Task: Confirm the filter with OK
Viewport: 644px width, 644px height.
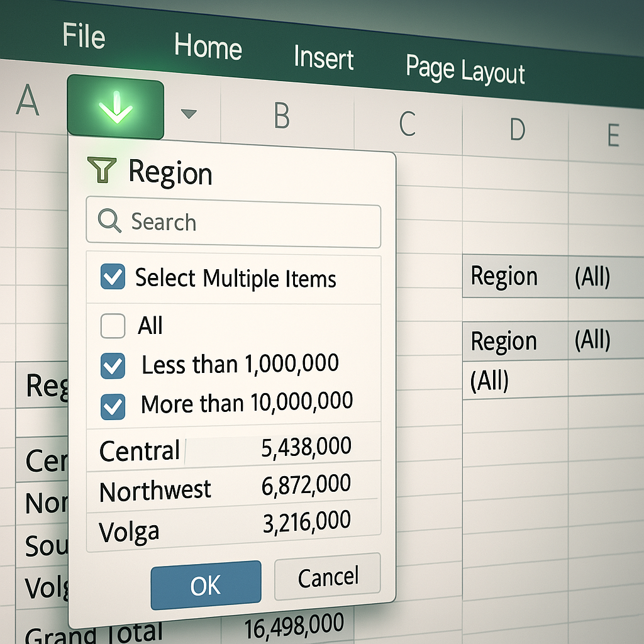Action: click(x=206, y=585)
